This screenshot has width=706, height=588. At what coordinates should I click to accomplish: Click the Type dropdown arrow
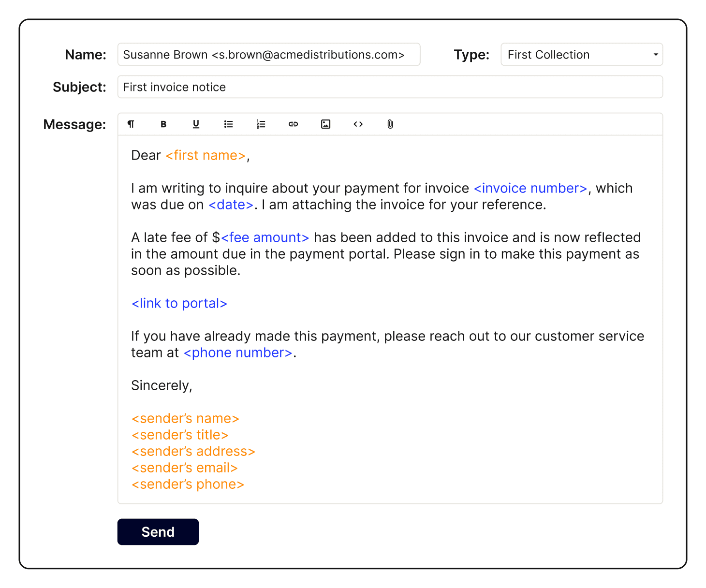click(x=655, y=55)
